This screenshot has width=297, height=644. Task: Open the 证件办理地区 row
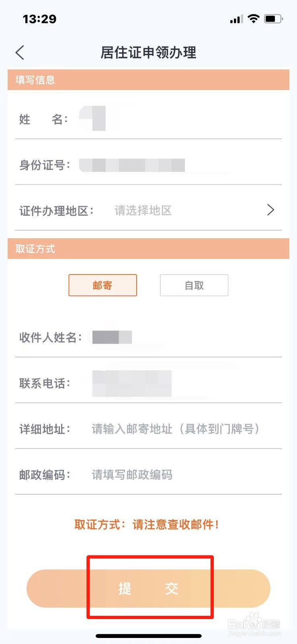[148, 210]
